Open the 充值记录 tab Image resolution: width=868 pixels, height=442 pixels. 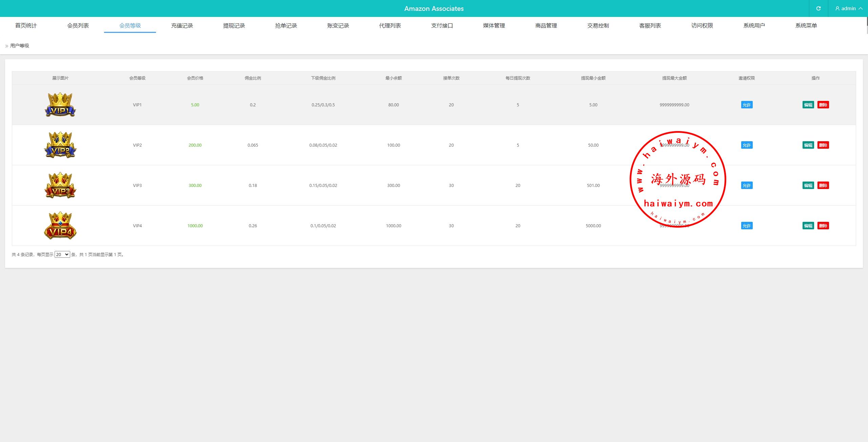(182, 26)
